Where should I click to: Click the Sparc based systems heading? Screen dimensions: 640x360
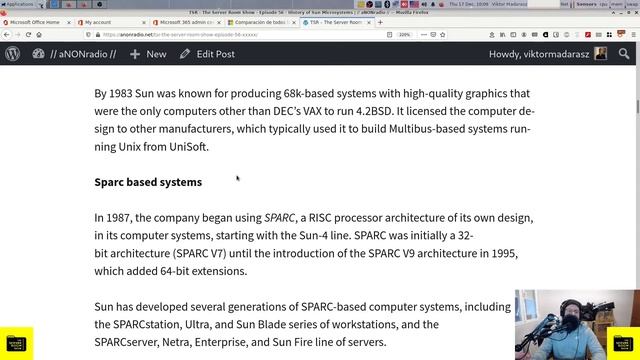tap(148, 182)
